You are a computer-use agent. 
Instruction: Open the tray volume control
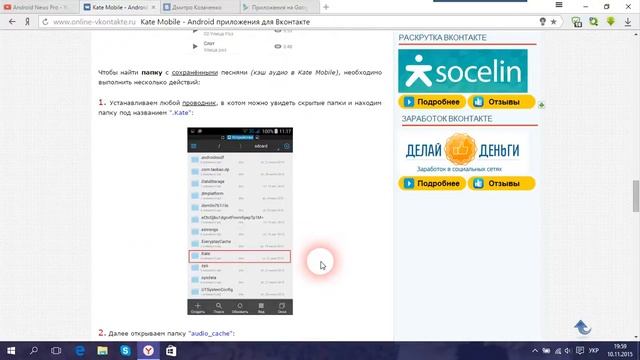(x=568, y=351)
